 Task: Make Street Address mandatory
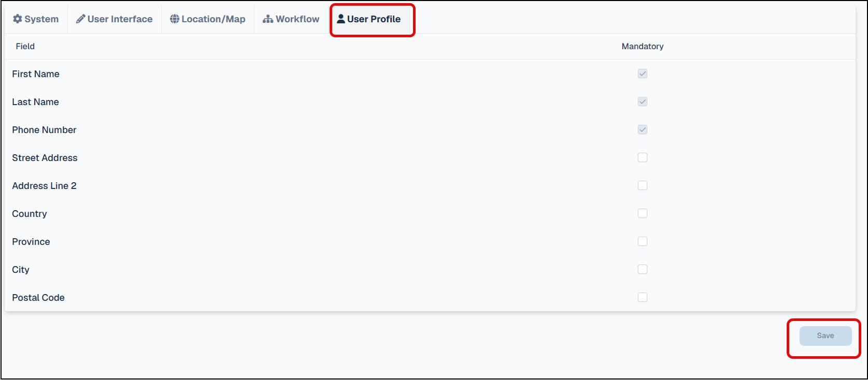click(643, 157)
